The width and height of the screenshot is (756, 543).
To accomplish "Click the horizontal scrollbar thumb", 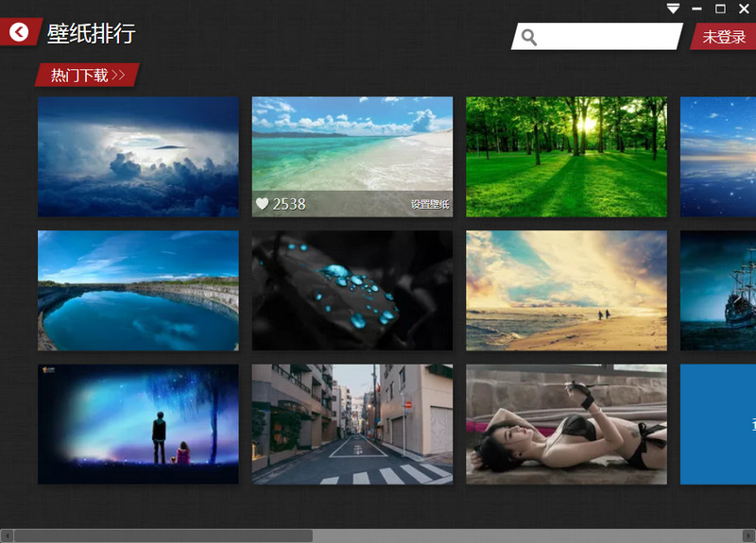I will [163, 535].
